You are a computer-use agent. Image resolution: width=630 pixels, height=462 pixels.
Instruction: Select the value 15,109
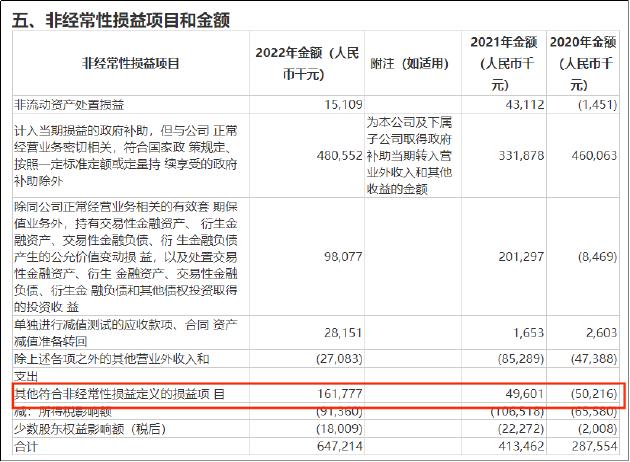(343, 105)
